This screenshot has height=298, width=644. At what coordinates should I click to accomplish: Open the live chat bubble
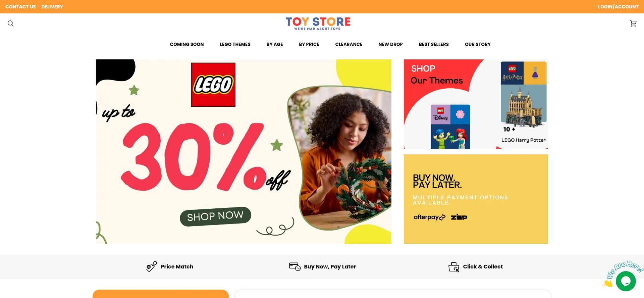tap(626, 281)
